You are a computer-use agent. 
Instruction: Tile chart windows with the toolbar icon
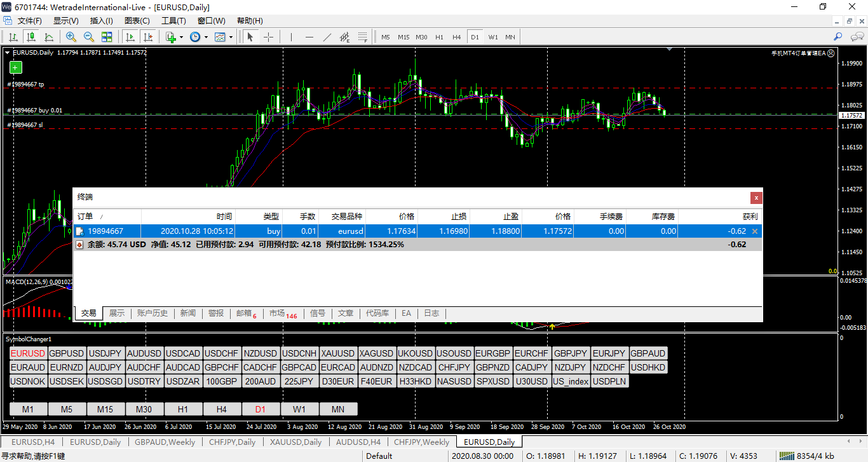(x=107, y=37)
